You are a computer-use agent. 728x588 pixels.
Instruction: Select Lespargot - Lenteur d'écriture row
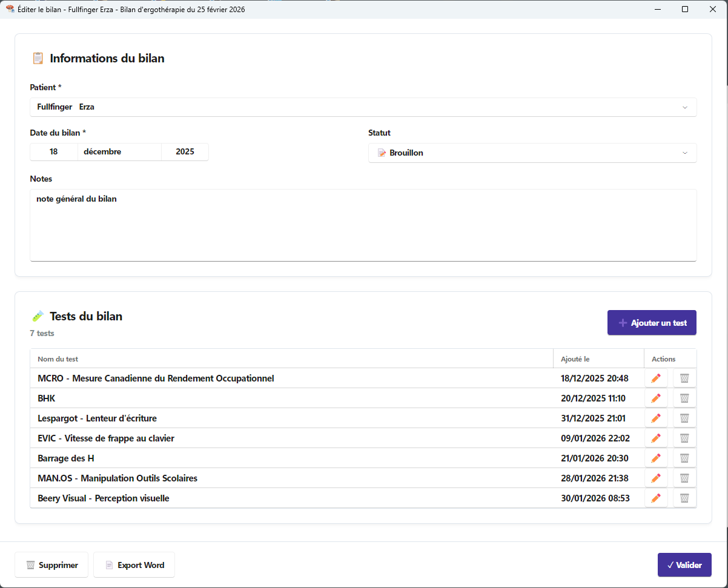tap(97, 418)
